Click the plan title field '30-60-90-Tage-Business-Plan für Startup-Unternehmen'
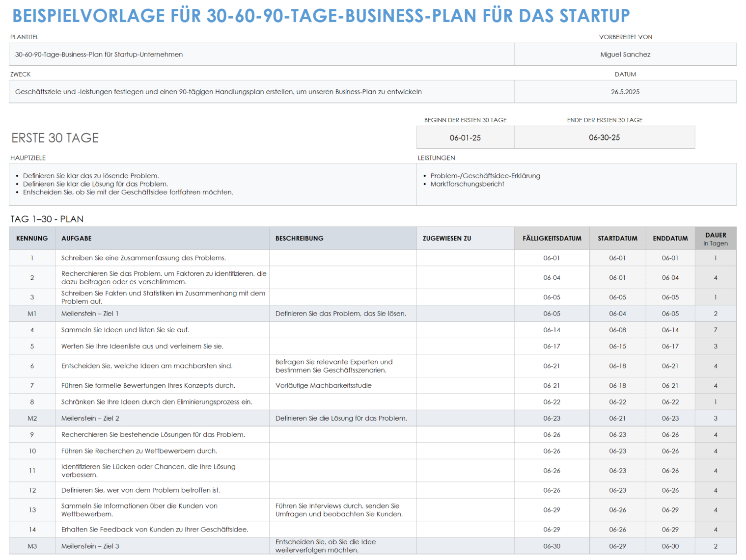746x560 pixels. click(261, 54)
